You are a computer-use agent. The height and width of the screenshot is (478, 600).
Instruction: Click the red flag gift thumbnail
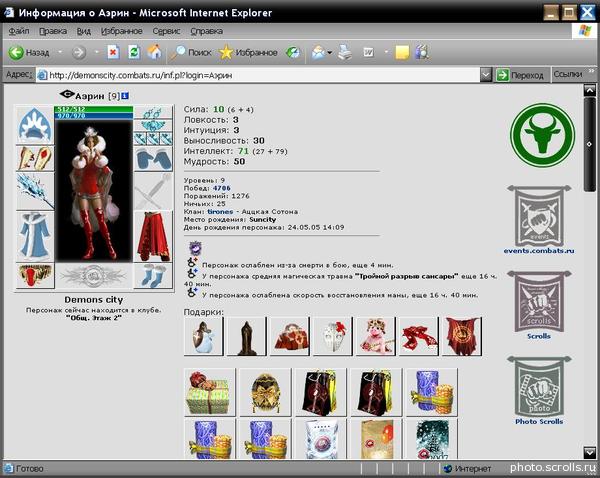[x=462, y=336]
